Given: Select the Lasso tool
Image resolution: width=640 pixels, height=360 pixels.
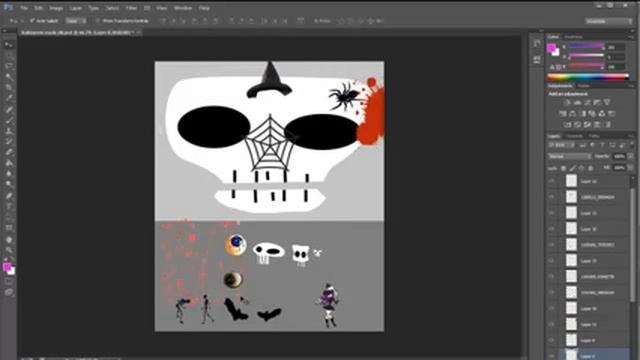Looking at the screenshot, I should 9,66.
